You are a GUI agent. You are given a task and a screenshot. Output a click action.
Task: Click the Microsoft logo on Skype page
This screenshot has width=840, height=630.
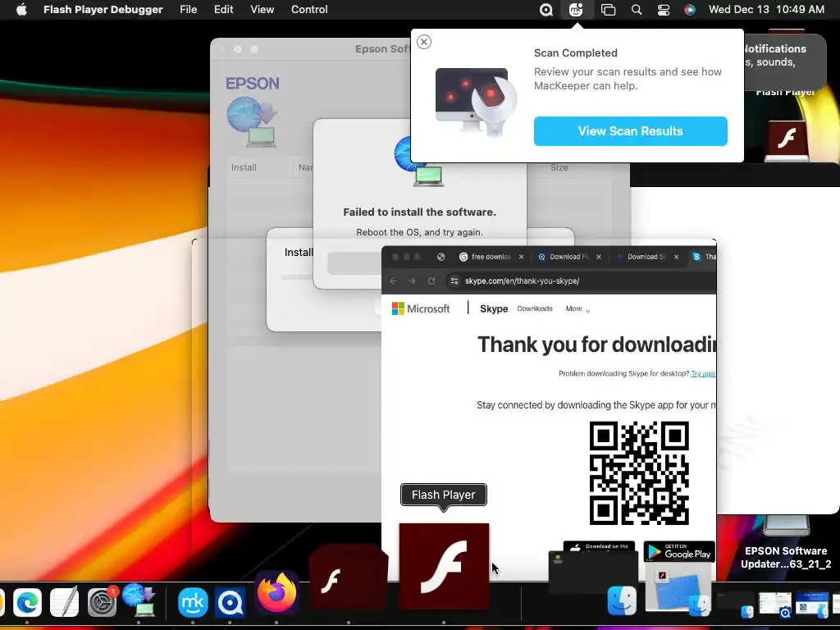click(x=421, y=308)
